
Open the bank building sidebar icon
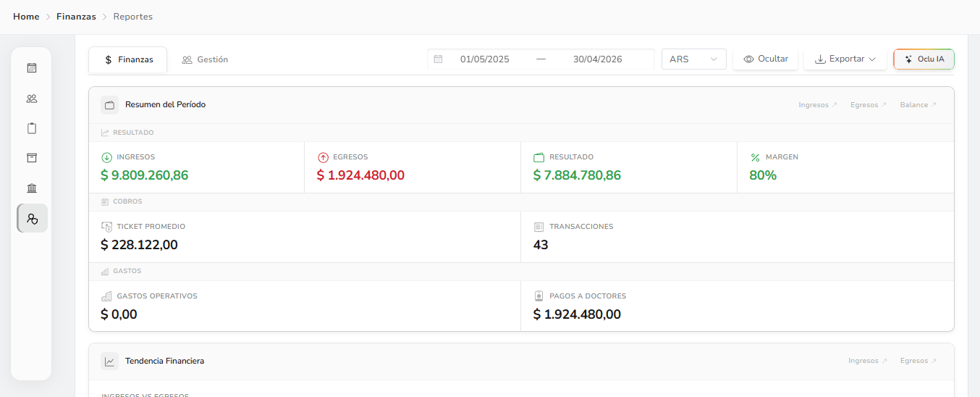[32, 188]
